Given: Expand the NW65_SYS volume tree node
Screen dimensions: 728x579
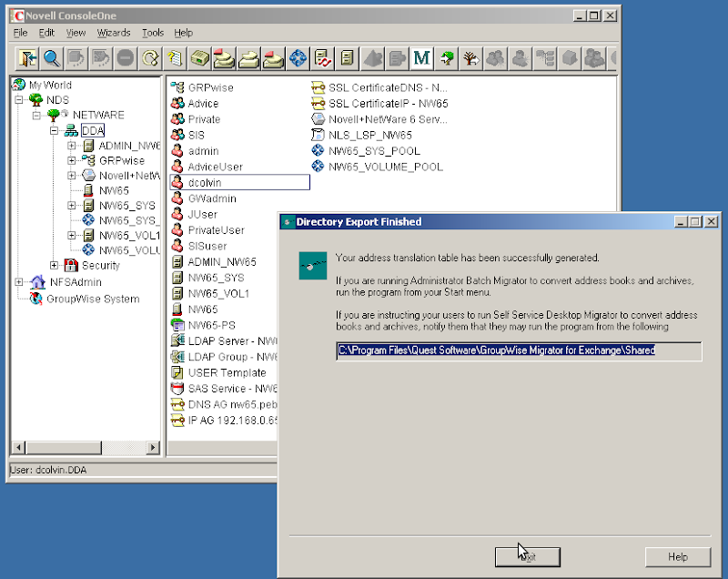Looking at the screenshot, I should click(72, 205).
